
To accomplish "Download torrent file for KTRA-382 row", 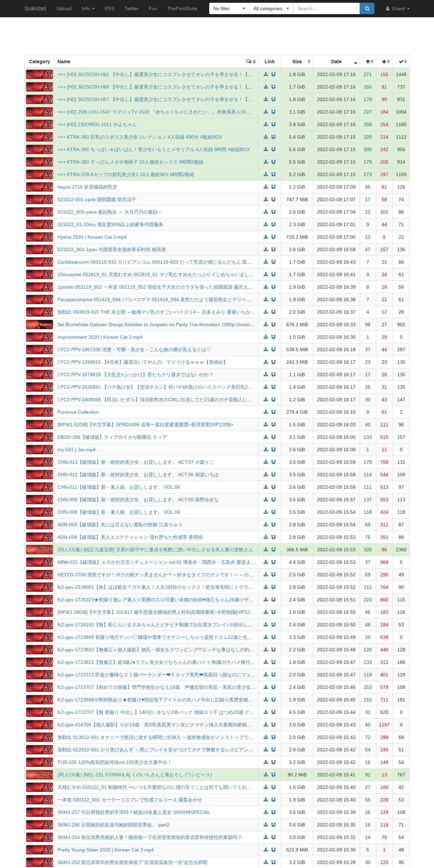I will [266, 137].
